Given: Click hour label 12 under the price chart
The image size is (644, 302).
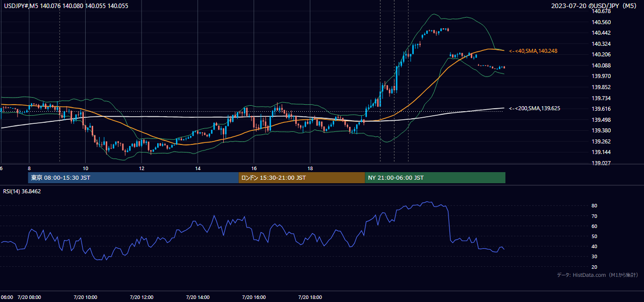Looking at the screenshot, I should [x=142, y=168].
